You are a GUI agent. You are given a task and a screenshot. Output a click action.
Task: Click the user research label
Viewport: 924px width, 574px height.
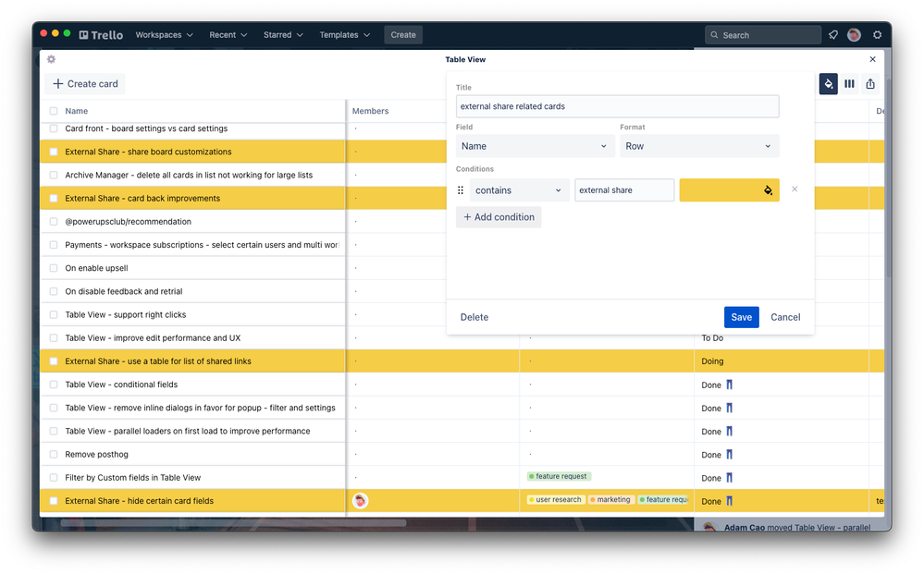[556, 499]
